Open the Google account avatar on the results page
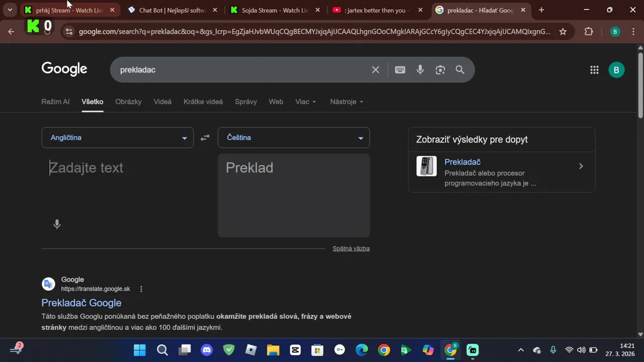The image size is (644, 362). 616,70
